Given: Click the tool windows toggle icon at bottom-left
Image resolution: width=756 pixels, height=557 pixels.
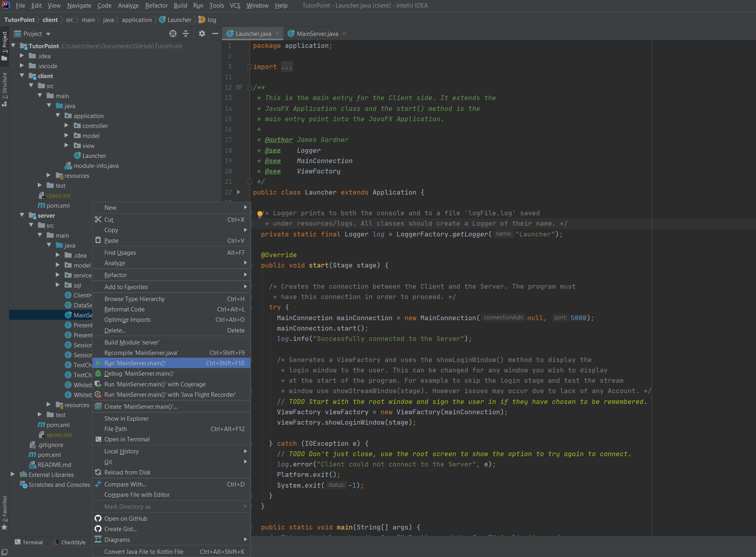Looking at the screenshot, I should [x=4, y=552].
